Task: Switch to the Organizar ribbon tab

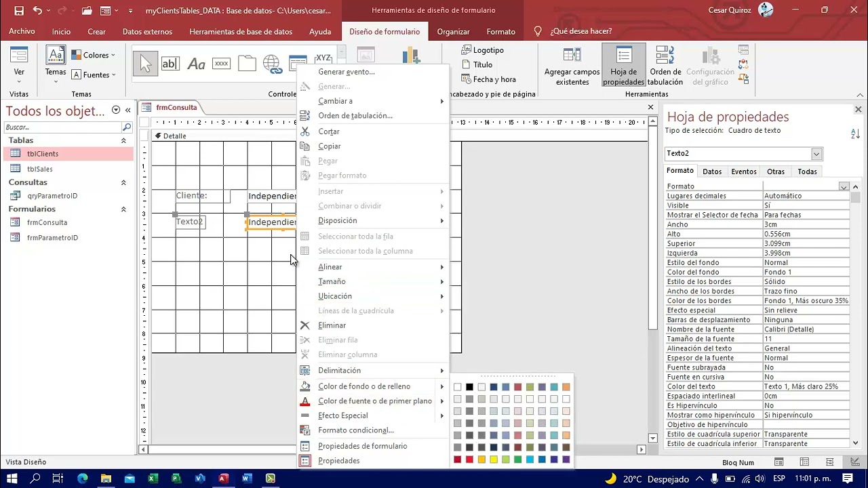Action: [453, 31]
